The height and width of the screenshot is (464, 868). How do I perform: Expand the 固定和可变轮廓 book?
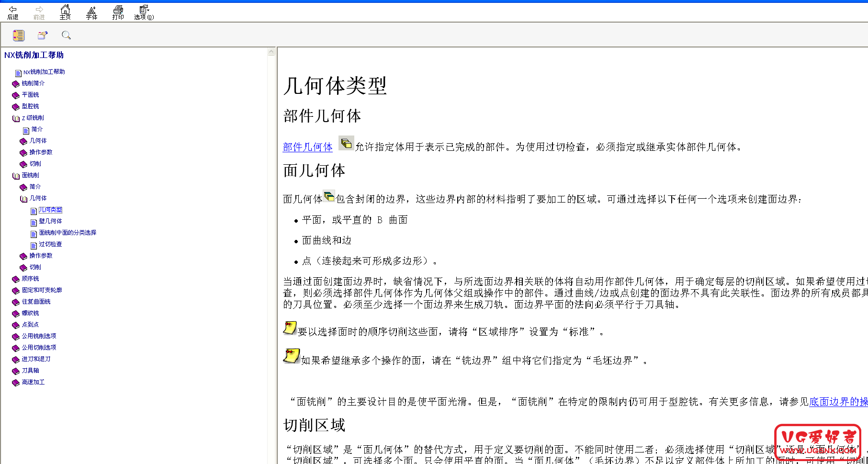(x=42, y=290)
